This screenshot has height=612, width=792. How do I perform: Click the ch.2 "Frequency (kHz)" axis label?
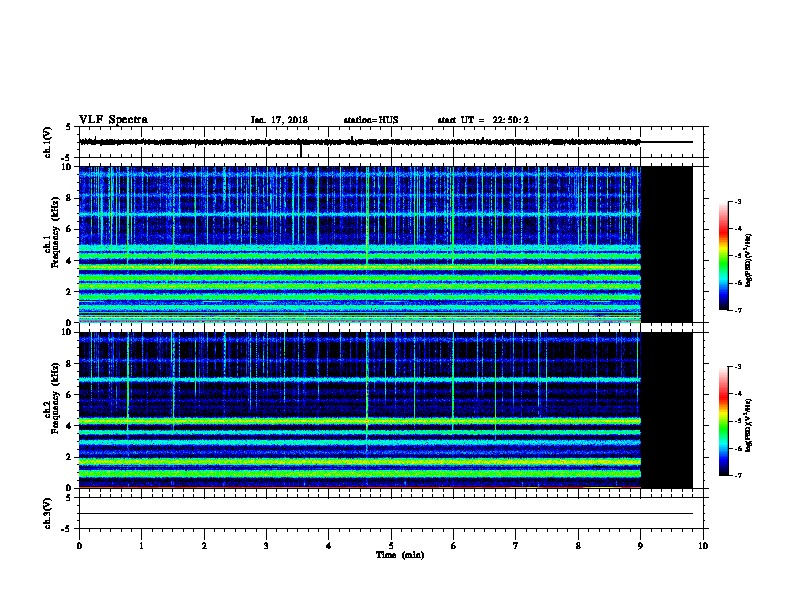pos(55,398)
